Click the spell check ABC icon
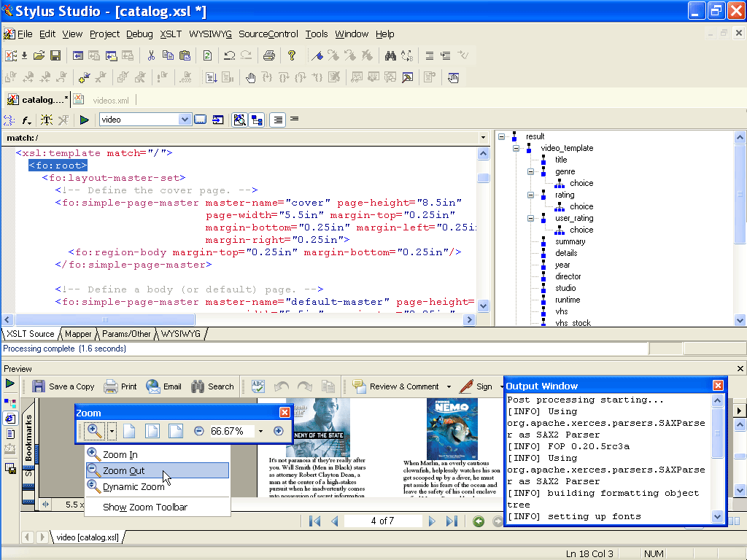The width and height of the screenshot is (747, 560). [257, 386]
